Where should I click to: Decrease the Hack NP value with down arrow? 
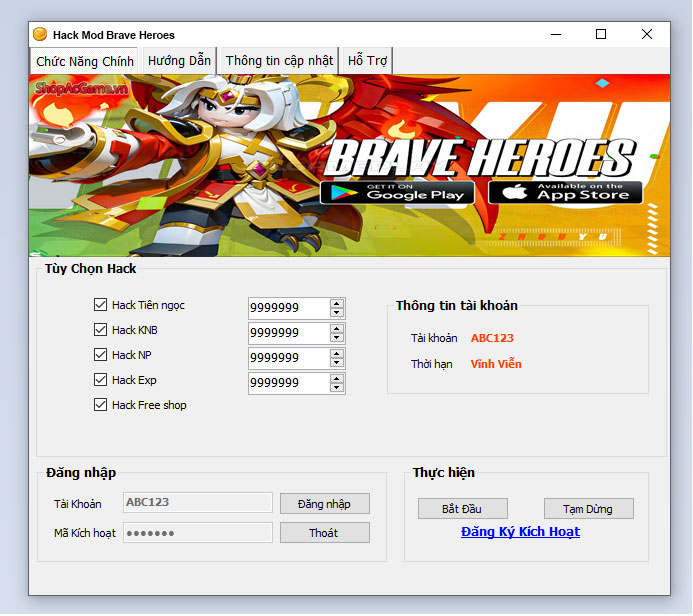coord(336,362)
